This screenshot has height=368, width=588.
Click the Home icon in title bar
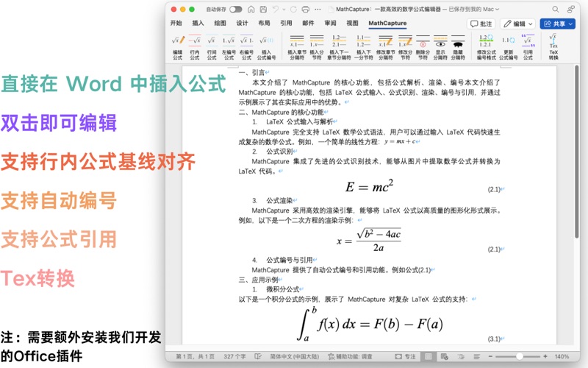(x=251, y=10)
